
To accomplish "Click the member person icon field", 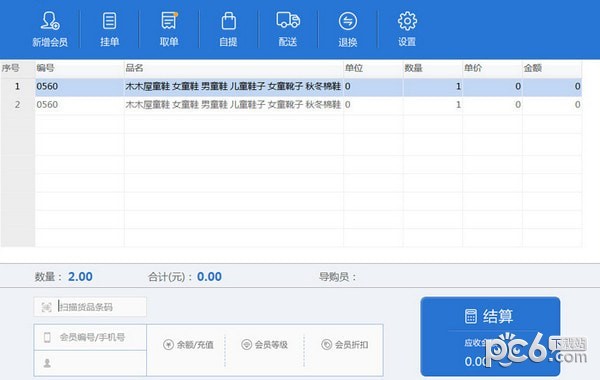I will coord(90,363).
